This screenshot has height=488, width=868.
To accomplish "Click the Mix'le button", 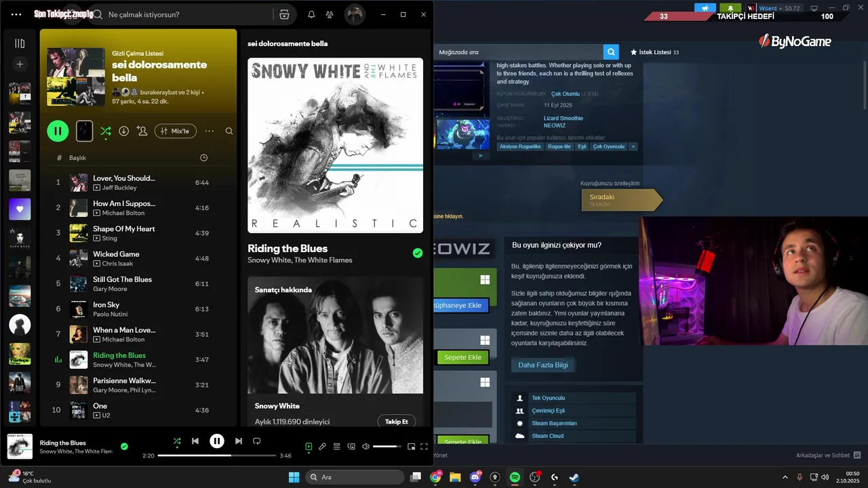I will click(176, 131).
